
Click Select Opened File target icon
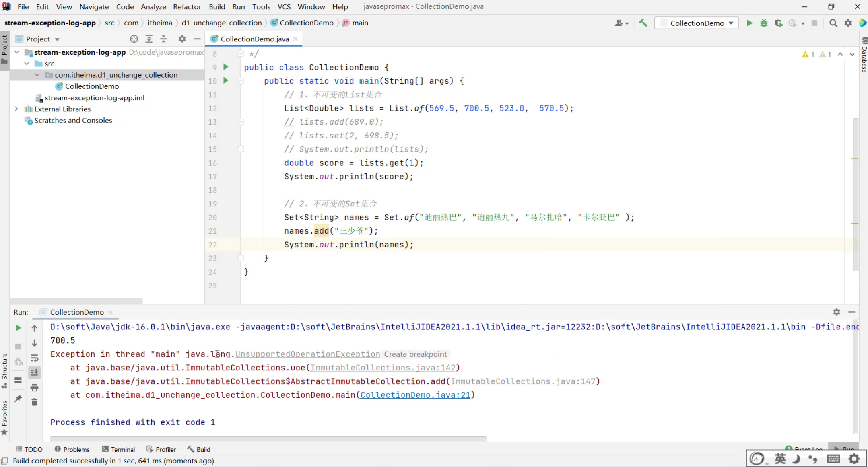[134, 39]
